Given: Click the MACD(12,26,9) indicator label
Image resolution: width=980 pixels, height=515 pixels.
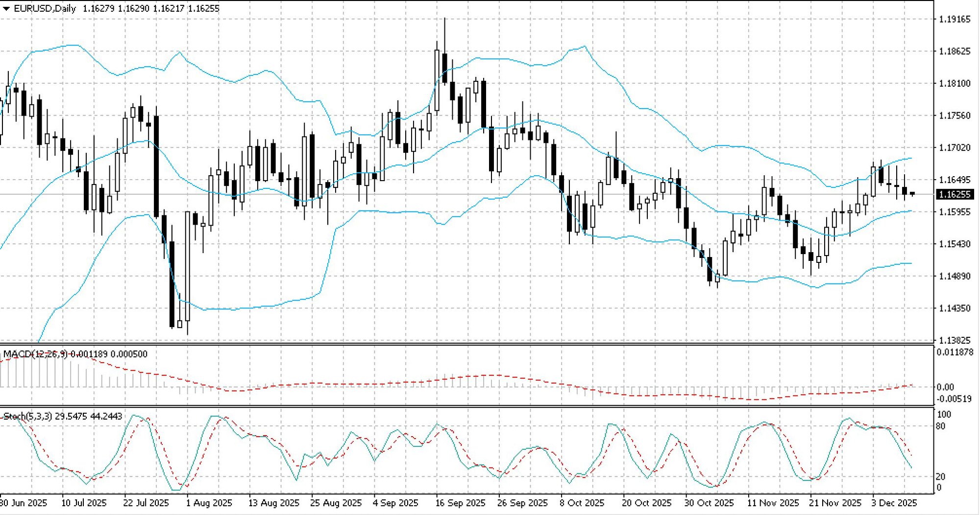Looking at the screenshot, I should point(34,354).
